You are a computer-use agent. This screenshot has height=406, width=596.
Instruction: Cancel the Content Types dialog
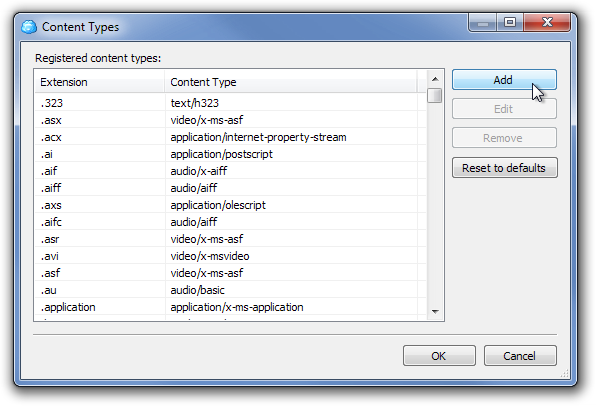point(520,356)
